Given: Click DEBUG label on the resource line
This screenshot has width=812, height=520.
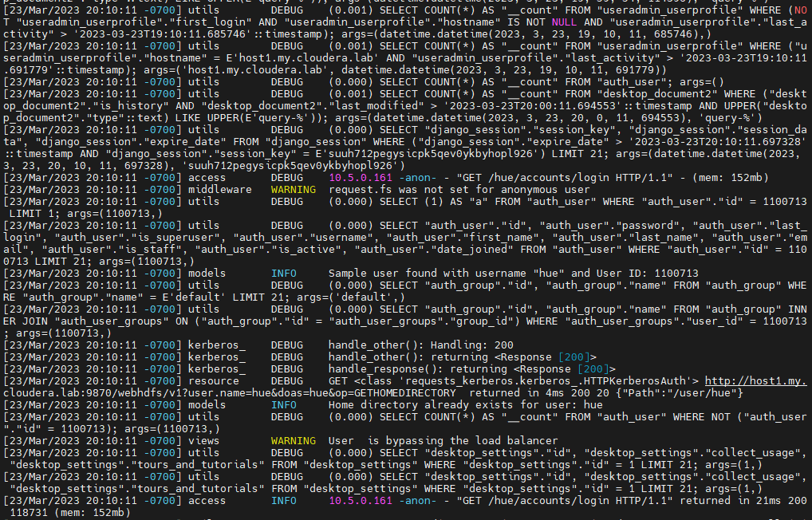Looking at the screenshot, I should pos(287,380).
